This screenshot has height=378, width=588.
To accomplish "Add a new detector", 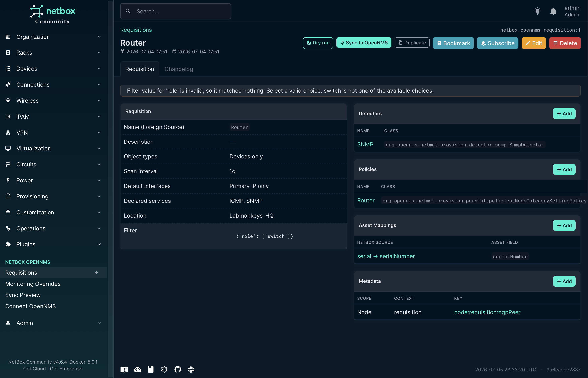I will tap(564, 113).
